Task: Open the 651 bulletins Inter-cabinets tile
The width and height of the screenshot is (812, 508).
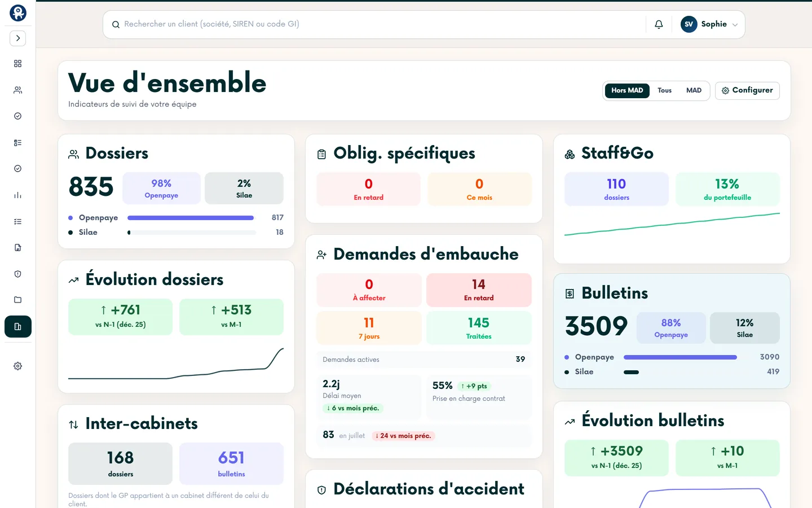Action: click(x=231, y=463)
